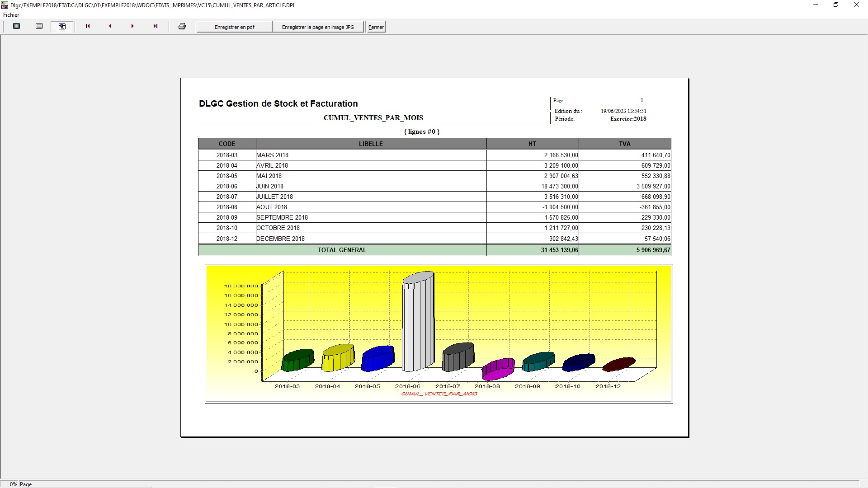Viewport: 868px width, 488px height.
Task: Restore down the window
Action: (835, 5)
